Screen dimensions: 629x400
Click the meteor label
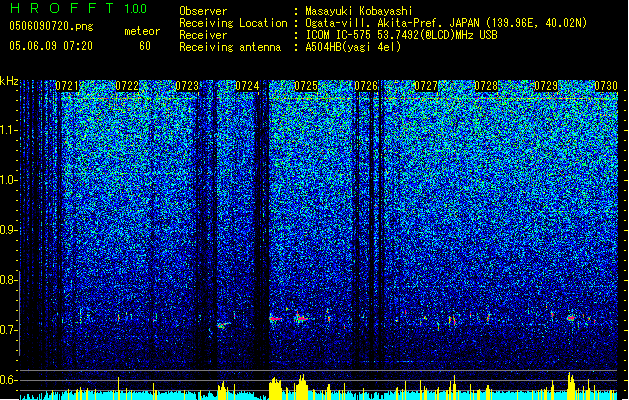(x=142, y=31)
